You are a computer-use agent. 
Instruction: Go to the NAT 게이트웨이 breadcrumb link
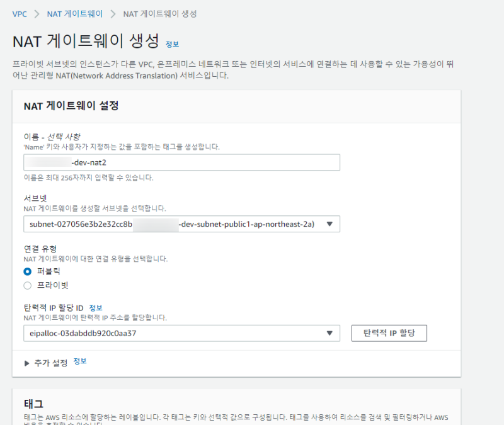coord(75,13)
